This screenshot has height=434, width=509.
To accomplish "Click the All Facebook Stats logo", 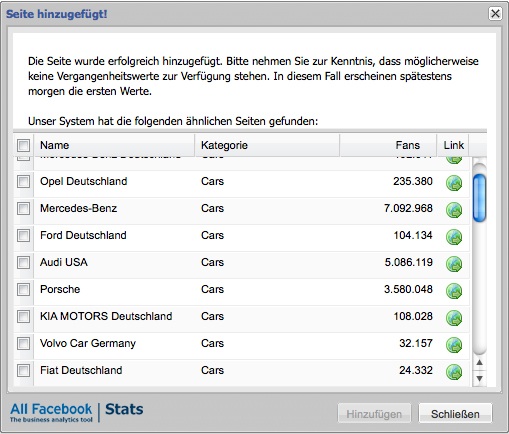I will 77,412.
